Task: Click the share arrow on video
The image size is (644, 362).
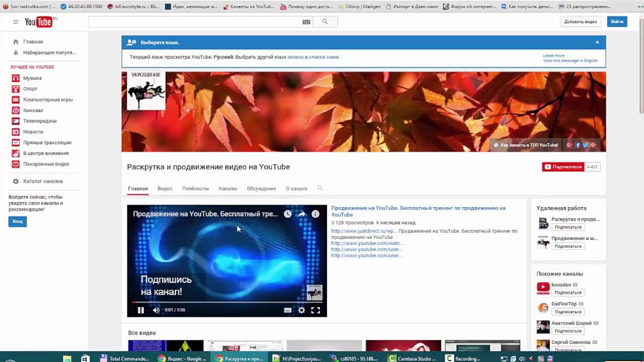Action: (x=301, y=214)
